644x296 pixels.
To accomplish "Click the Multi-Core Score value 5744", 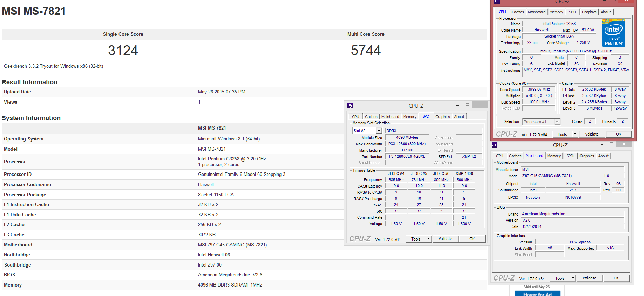I will [366, 51].
